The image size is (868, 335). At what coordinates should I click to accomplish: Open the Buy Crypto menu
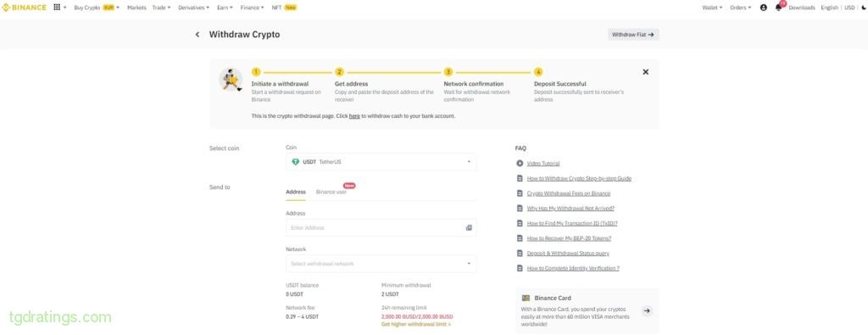[97, 8]
